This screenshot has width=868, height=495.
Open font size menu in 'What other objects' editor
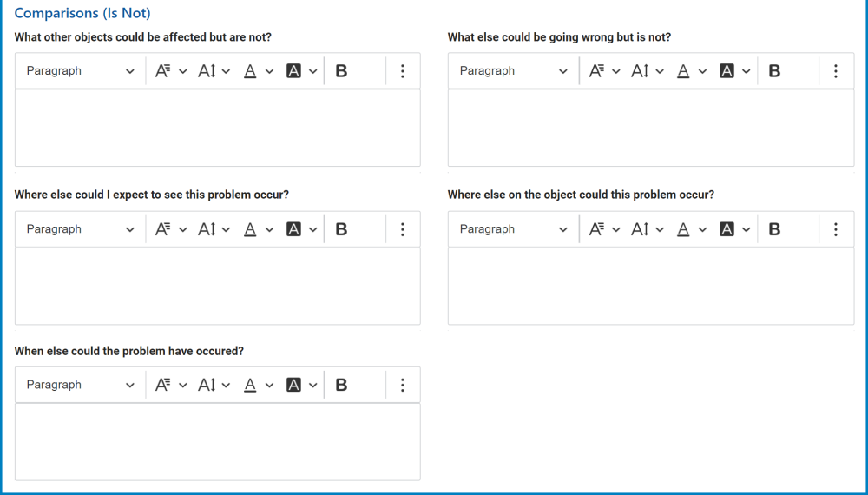pos(213,71)
